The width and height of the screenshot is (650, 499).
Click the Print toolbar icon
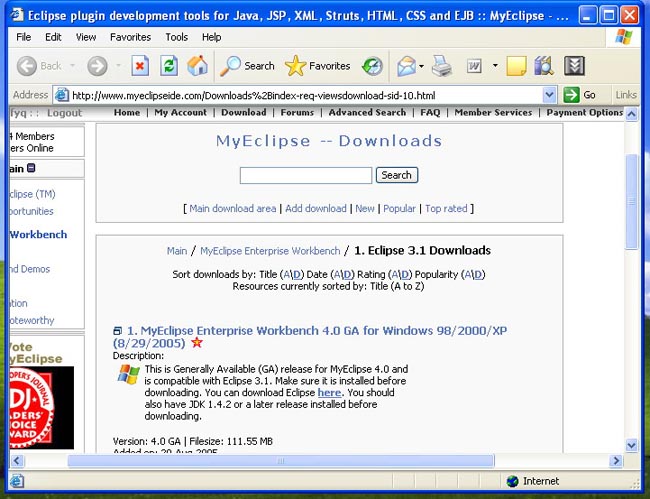pos(442,66)
